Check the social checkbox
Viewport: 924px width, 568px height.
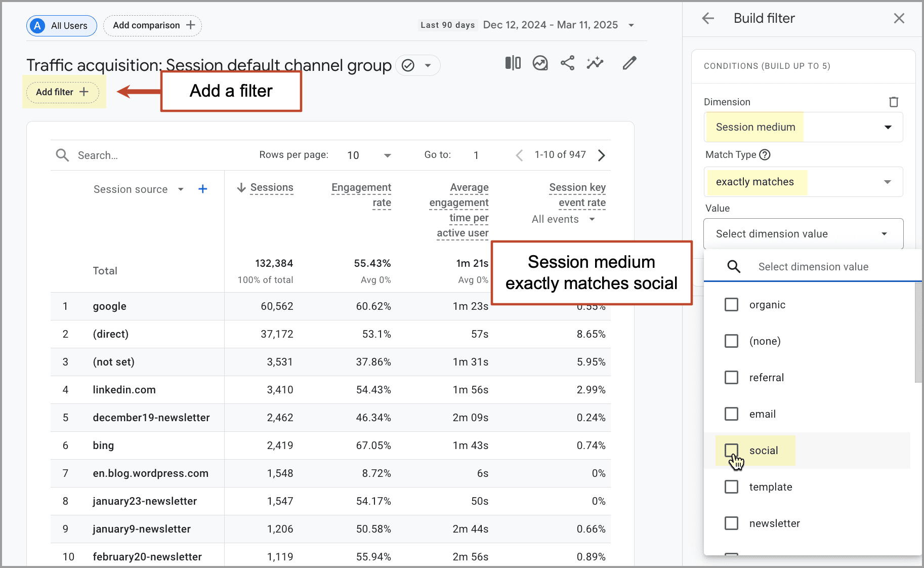click(731, 451)
